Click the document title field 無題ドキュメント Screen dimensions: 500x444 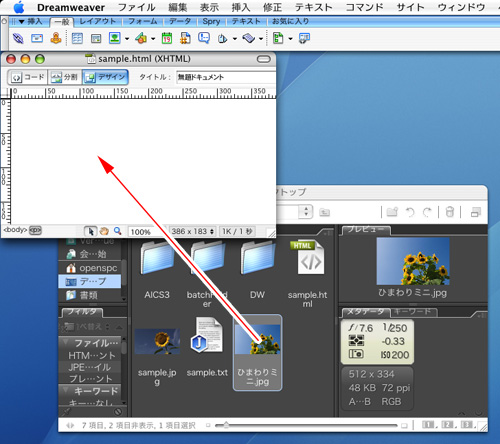pyautogui.click(x=226, y=77)
